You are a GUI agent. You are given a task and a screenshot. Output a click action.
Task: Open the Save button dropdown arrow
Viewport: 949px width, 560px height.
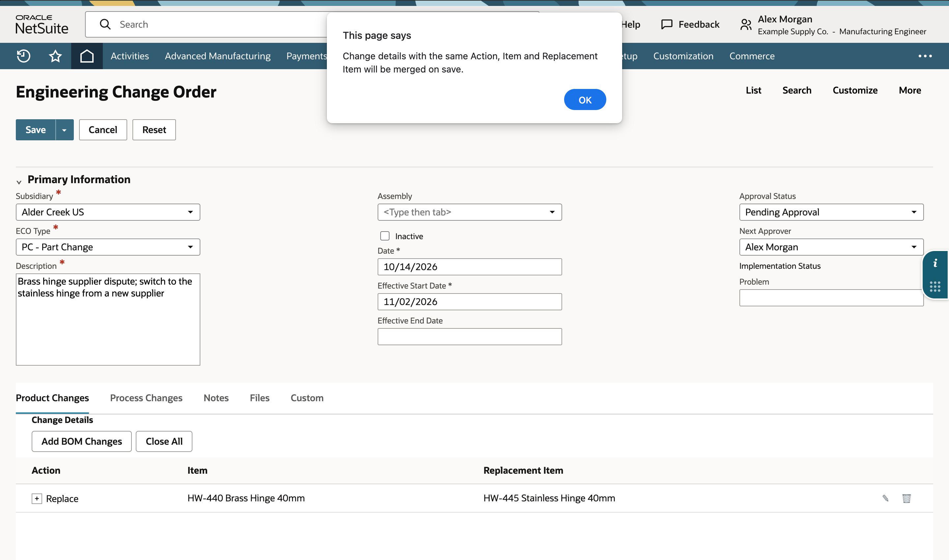tap(65, 130)
